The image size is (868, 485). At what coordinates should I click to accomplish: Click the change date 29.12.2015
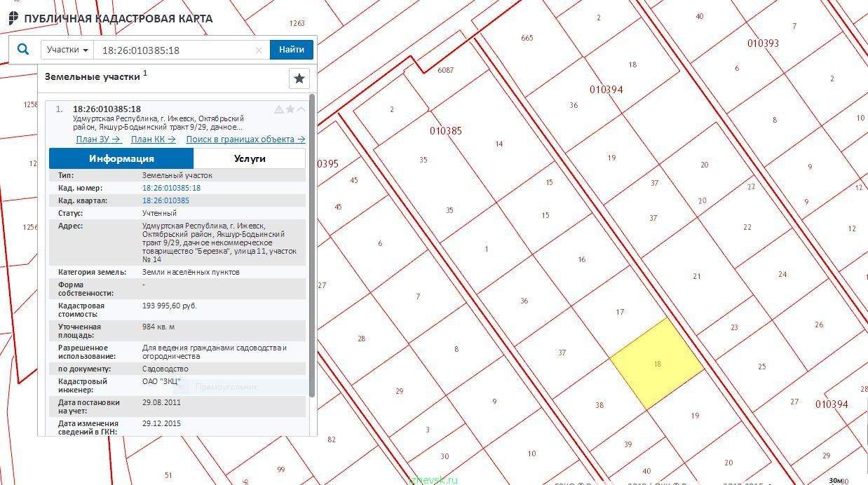[x=161, y=423]
